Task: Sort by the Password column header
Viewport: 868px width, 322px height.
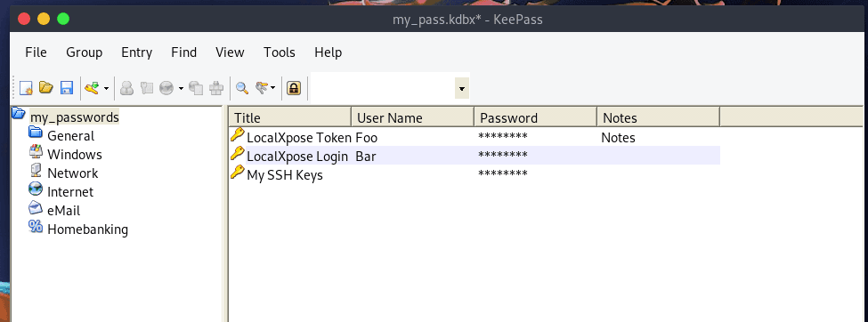Action: [x=536, y=117]
